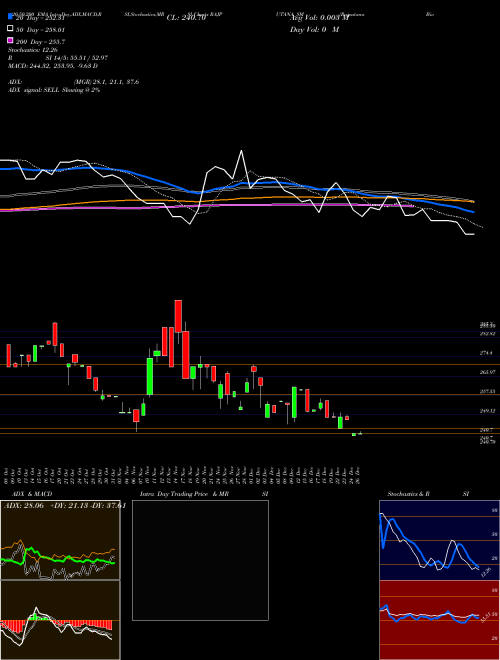Click the magenta 200 Day legend swatch
Image resolution: width=500 pixels, height=660 pixels.
10,40
